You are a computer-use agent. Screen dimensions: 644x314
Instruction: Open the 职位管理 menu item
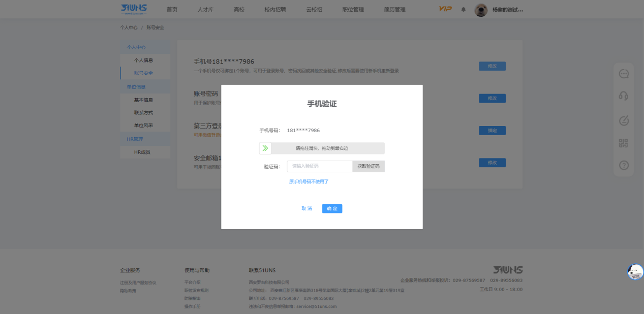(353, 9)
